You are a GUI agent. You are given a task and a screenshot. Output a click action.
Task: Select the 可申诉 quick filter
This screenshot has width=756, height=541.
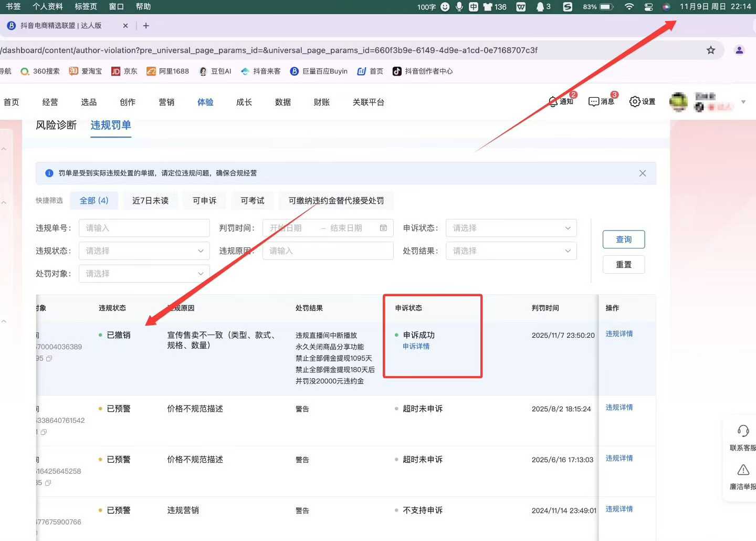[x=204, y=201]
